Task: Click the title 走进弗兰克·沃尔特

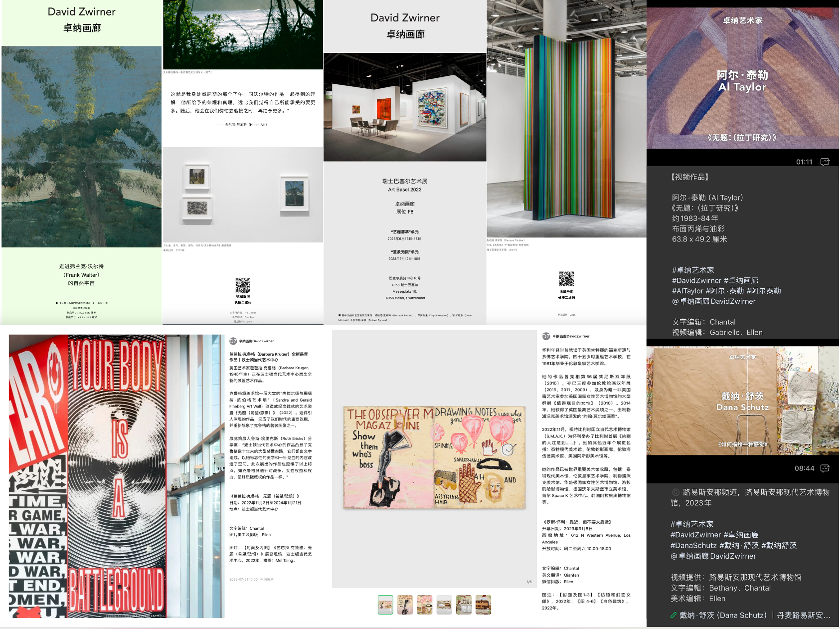Action: pos(81,266)
